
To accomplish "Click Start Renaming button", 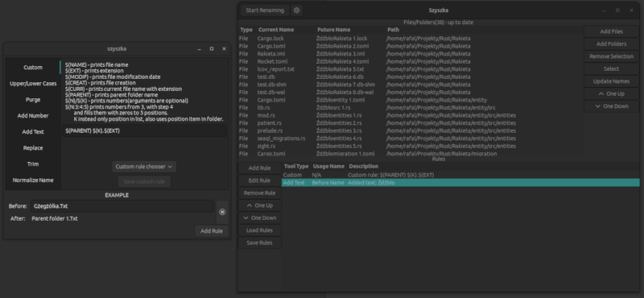I will click(265, 10).
